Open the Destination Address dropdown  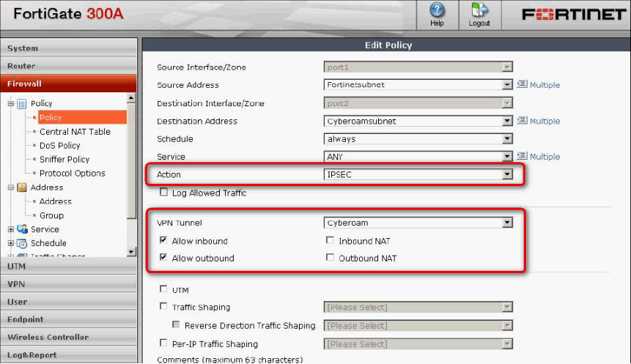[418, 121]
